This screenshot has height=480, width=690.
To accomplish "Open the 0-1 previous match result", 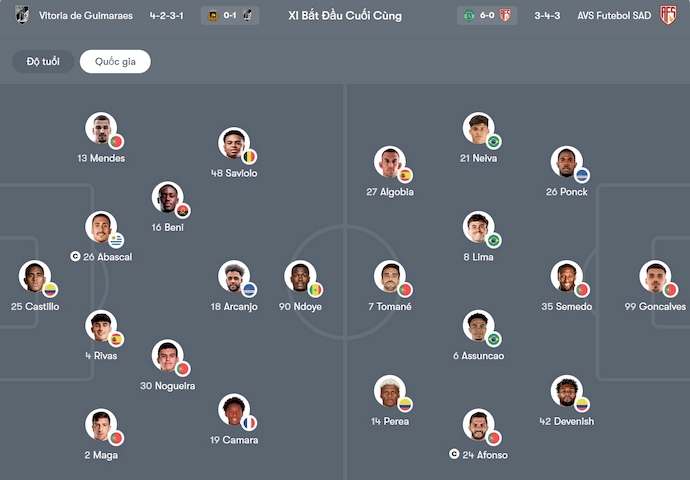I will (229, 16).
